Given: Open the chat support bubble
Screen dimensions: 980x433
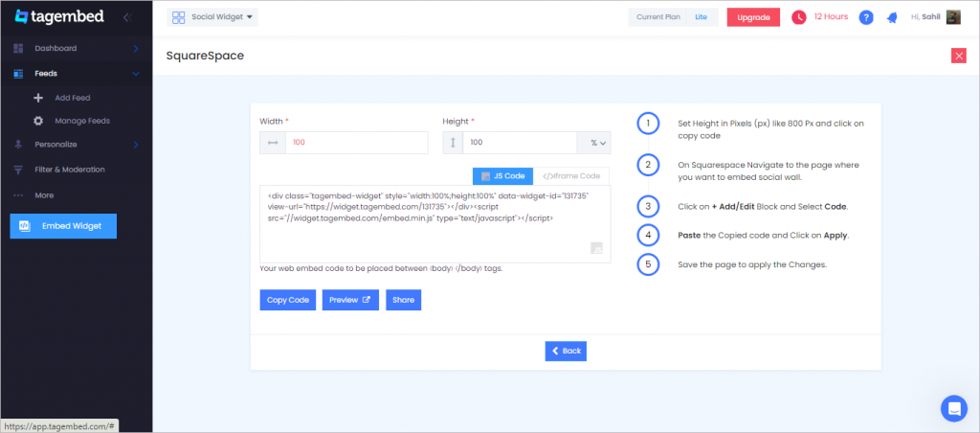Looking at the screenshot, I should pyautogui.click(x=954, y=409).
